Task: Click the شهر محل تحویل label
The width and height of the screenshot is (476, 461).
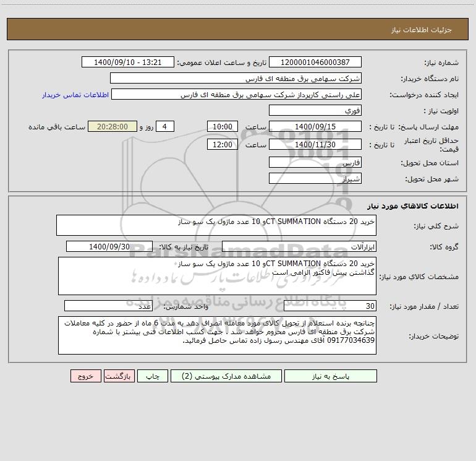Action: [433, 179]
